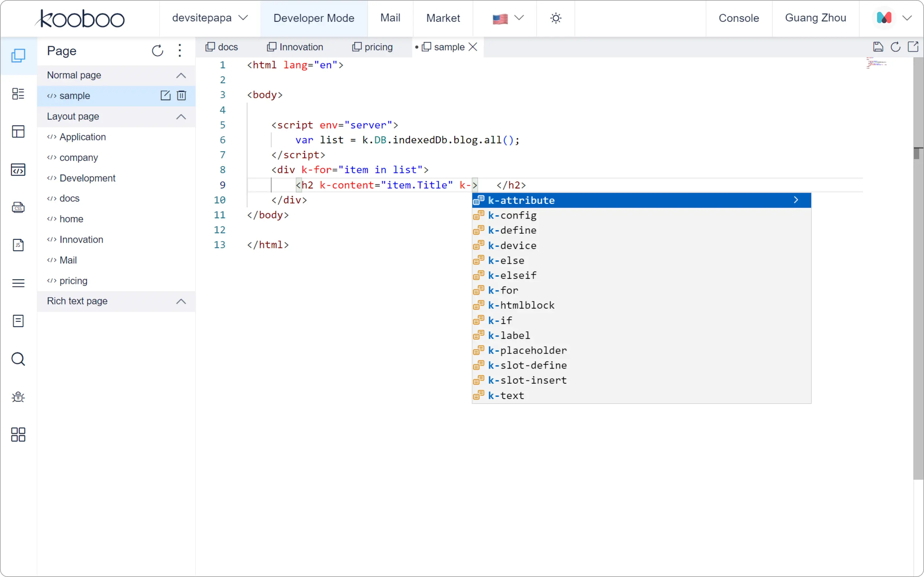Click the Search icon in left sidebar
The height and width of the screenshot is (577, 924).
pos(18,359)
